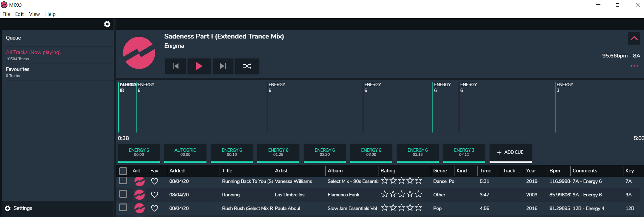
Task: Sort tracks by the Artist column
Action: (x=281, y=171)
